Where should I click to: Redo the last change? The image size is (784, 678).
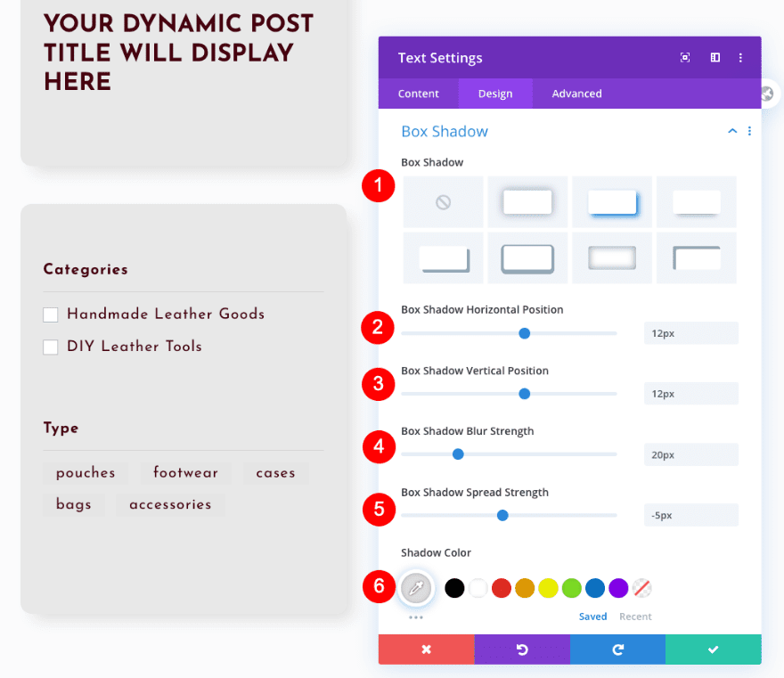(617, 649)
